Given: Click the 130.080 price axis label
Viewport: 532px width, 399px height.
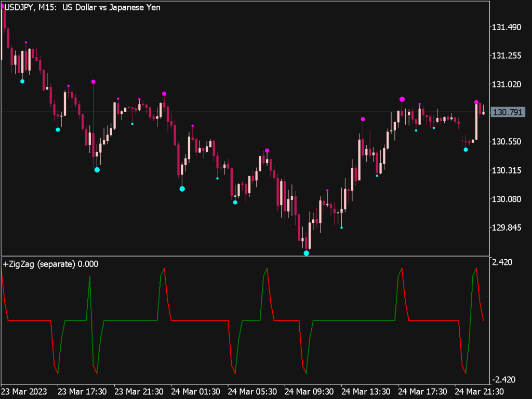Looking at the screenshot, I should pyautogui.click(x=506, y=199).
